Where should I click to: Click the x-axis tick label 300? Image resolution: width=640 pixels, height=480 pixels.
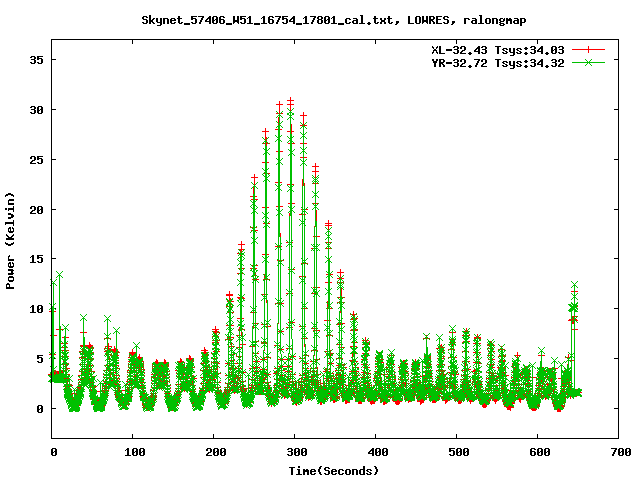click(x=296, y=452)
